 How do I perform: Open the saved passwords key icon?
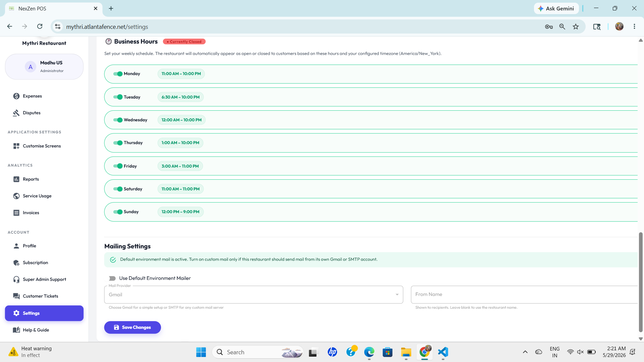549,26
